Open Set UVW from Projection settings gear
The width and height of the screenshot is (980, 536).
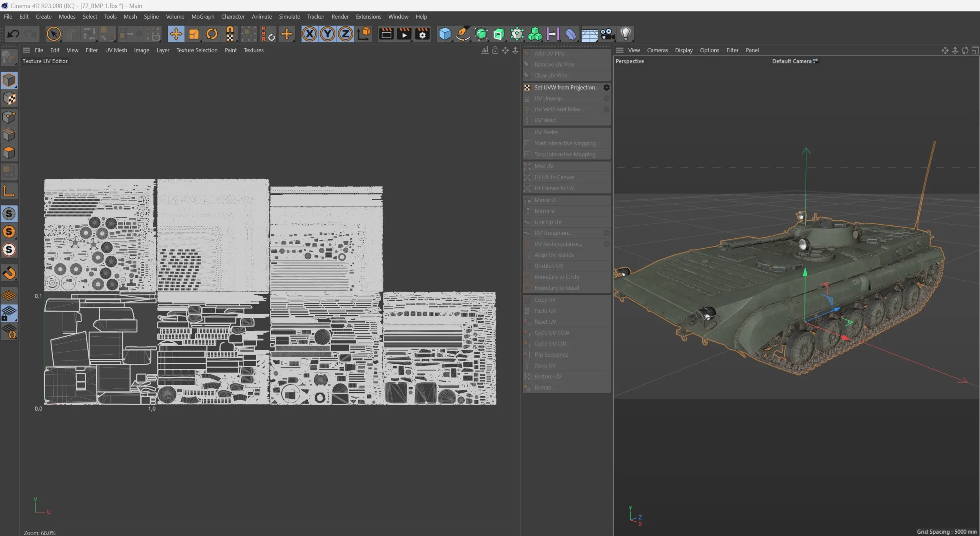tap(606, 88)
